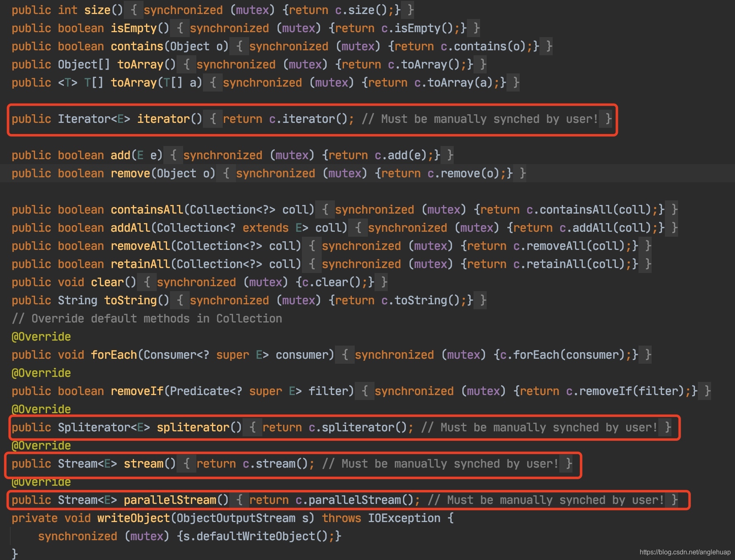Click the contains method name
735x560 pixels.
point(137,46)
